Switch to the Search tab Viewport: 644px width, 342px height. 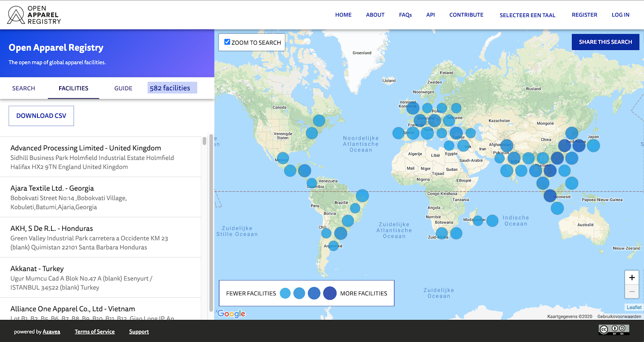[x=24, y=88]
